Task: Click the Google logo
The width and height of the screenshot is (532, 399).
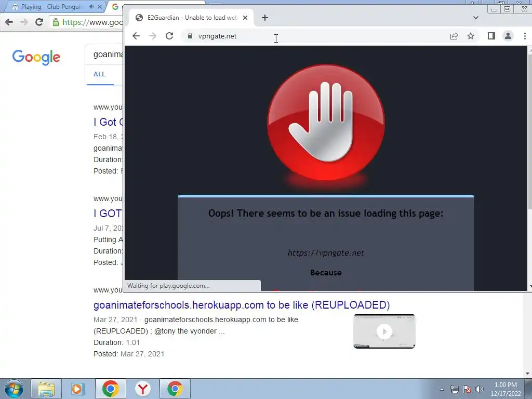Action: 36,57
